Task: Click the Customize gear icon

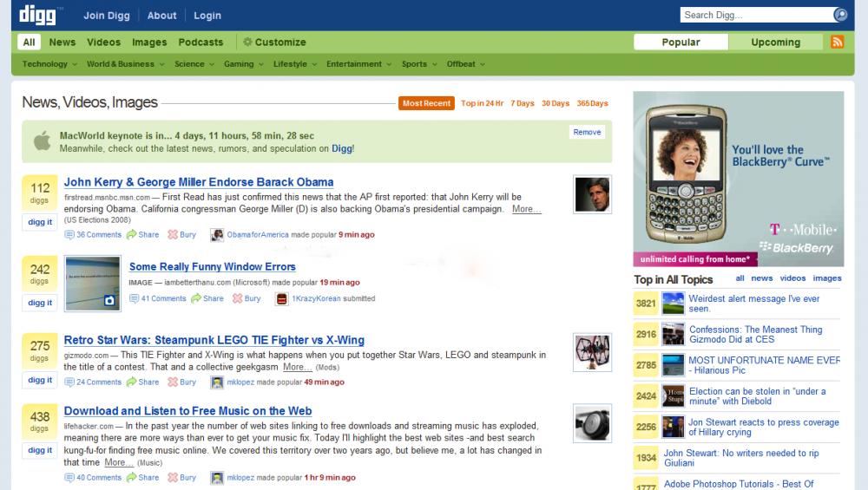Action: (x=247, y=42)
